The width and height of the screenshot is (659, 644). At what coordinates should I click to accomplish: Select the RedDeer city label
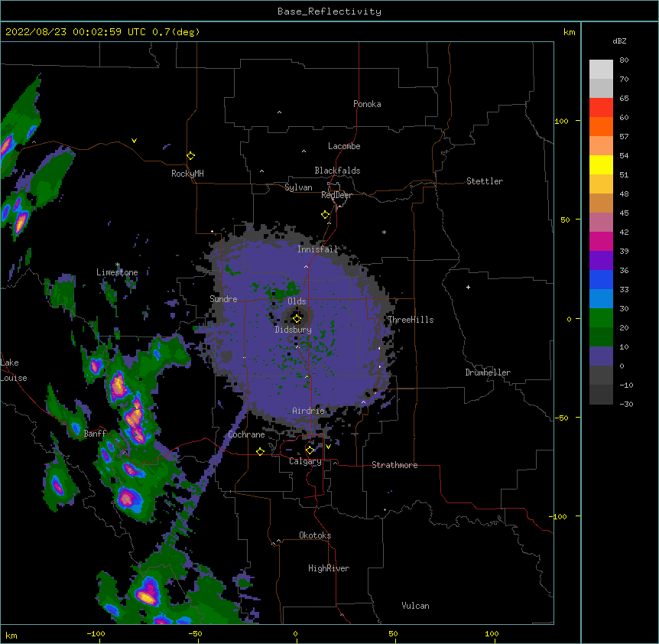click(x=336, y=195)
